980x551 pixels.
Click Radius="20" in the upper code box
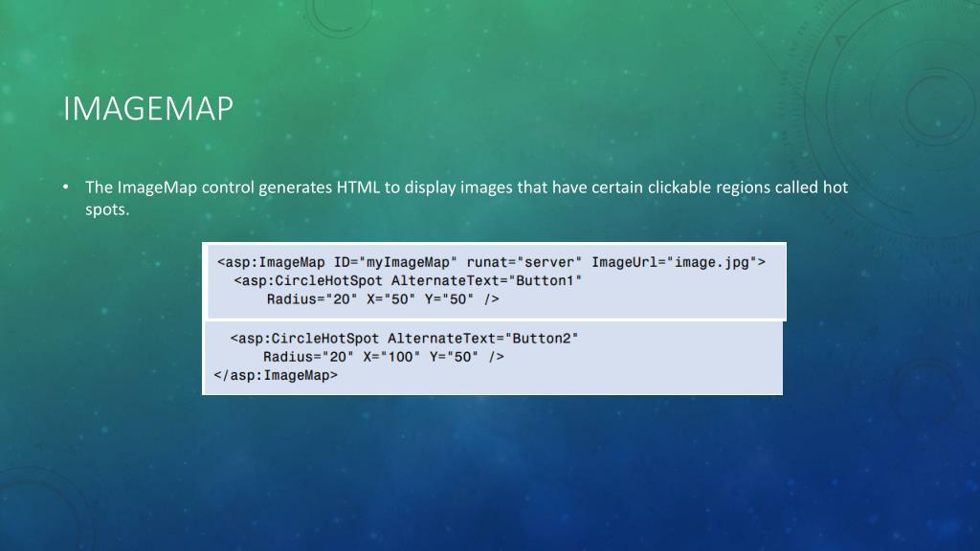click(312, 299)
